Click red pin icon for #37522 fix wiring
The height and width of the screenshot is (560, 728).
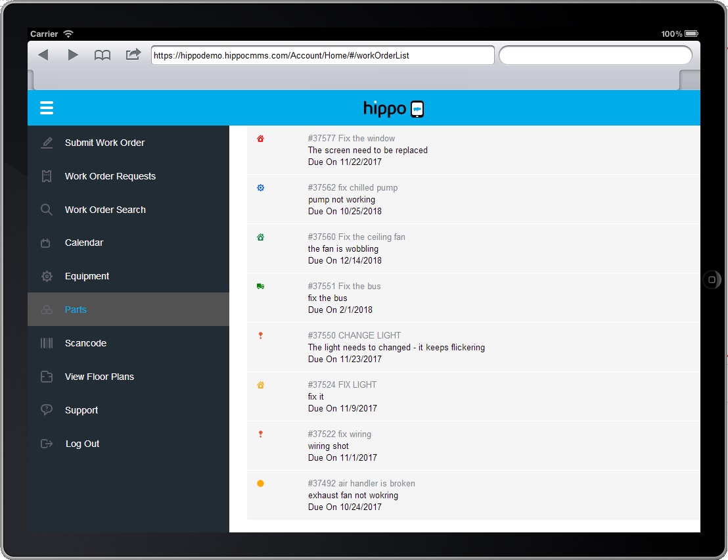[x=260, y=434]
